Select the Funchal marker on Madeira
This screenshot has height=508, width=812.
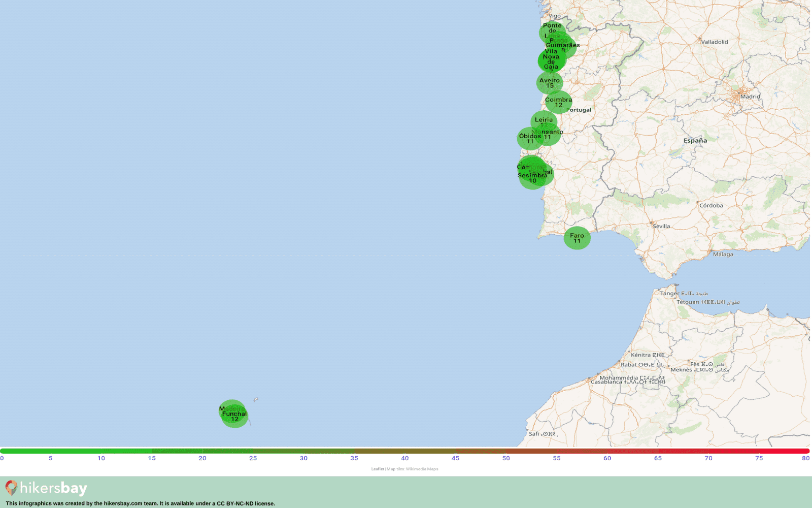234,417
